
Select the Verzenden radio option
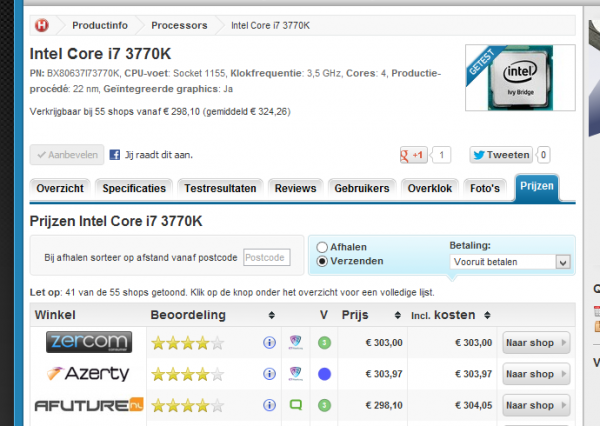tap(322, 261)
